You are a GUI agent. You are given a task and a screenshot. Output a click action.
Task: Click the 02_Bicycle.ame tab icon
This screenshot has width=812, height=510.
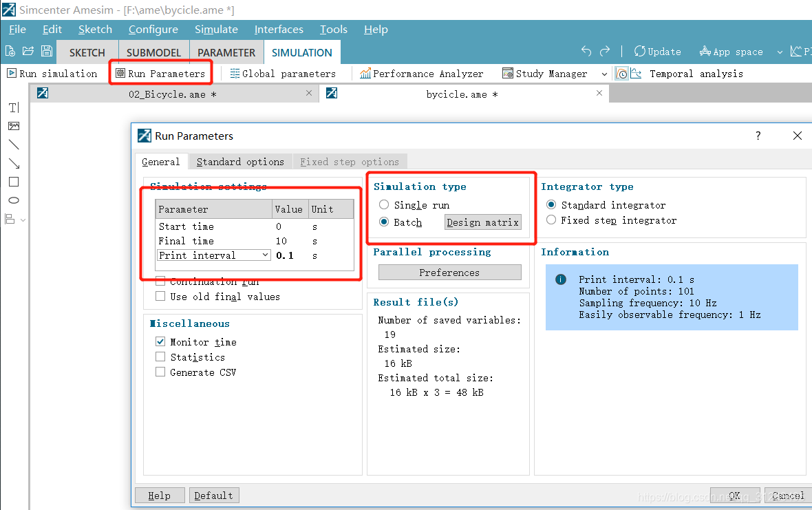(43, 93)
